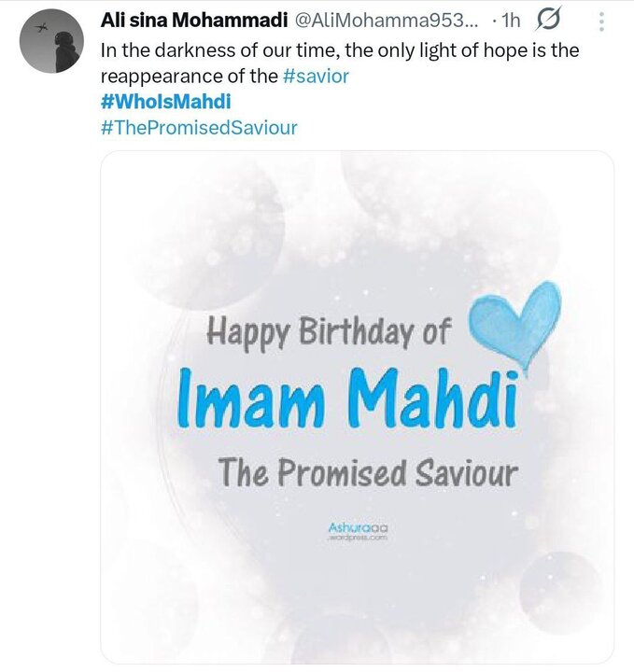This screenshot has width=634, height=672.
Task: Open the three-dot more options menu
Action: [601, 20]
